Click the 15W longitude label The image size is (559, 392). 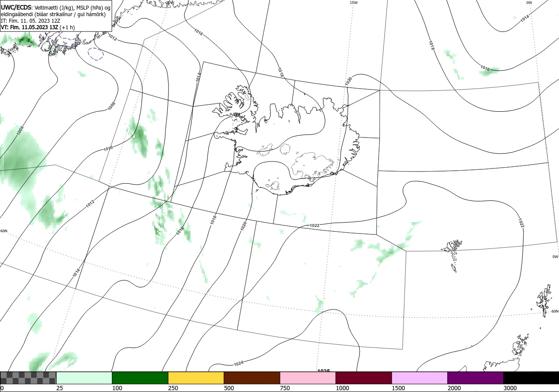[354, 3]
